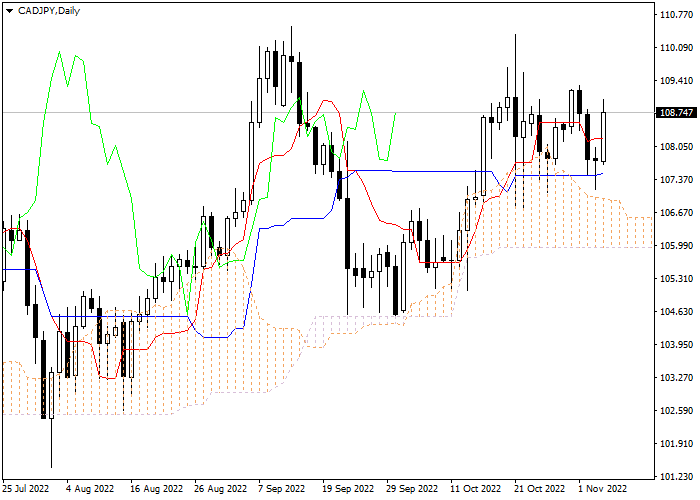The height and width of the screenshot is (500, 700).
Task: Click the 103.950 price axis label
Action: [676, 345]
